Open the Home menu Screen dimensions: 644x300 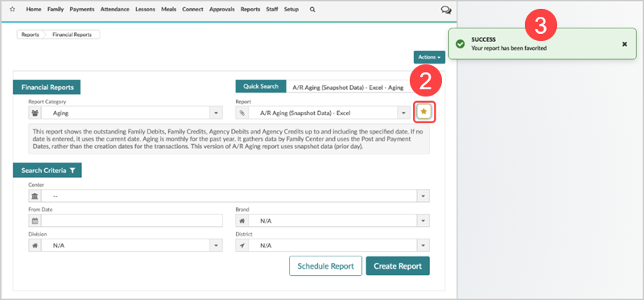click(34, 9)
